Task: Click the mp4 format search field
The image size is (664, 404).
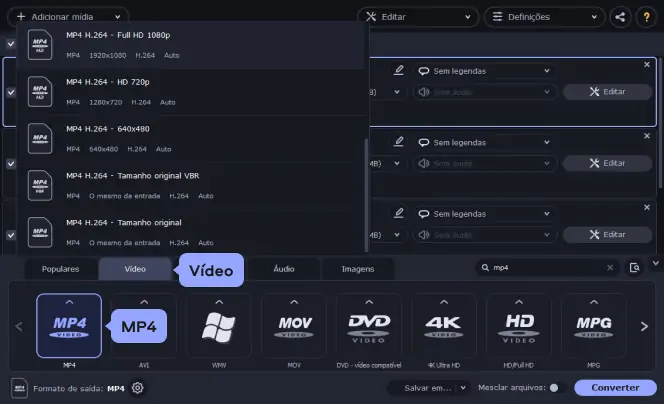Action: click(x=546, y=268)
